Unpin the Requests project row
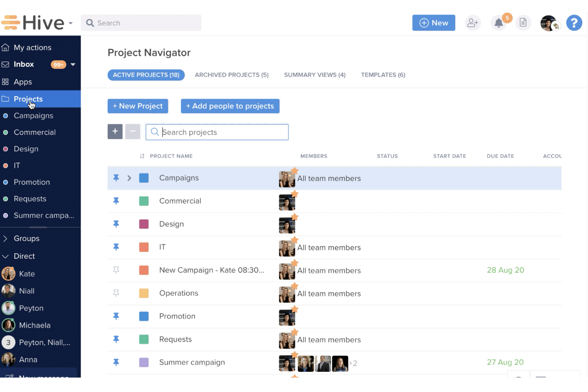The height and width of the screenshot is (392, 588). [x=116, y=339]
